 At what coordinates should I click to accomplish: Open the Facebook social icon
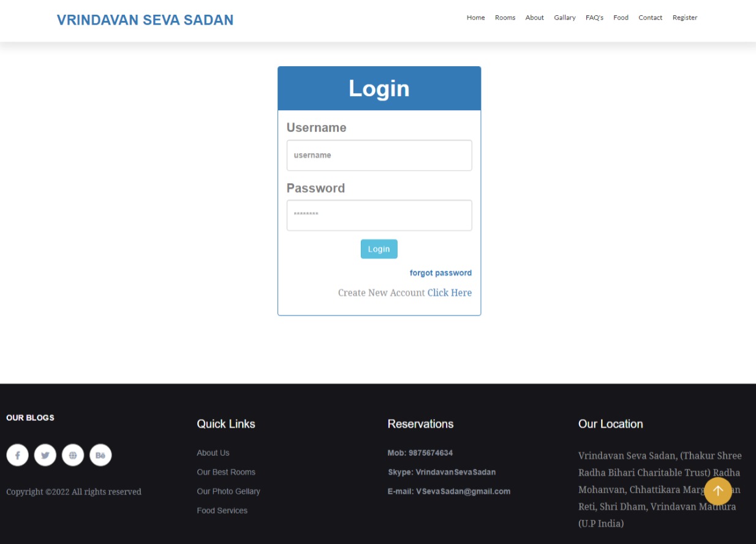17,455
